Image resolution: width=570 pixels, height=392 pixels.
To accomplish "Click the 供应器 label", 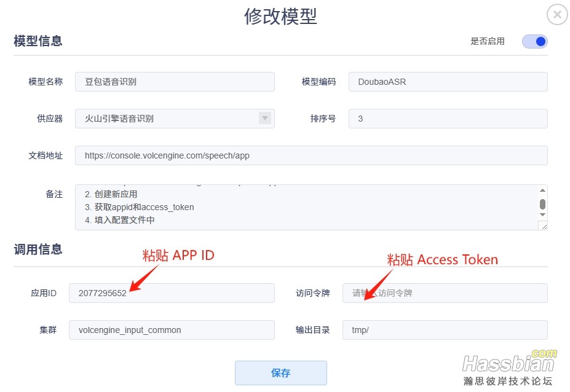I will (50, 119).
